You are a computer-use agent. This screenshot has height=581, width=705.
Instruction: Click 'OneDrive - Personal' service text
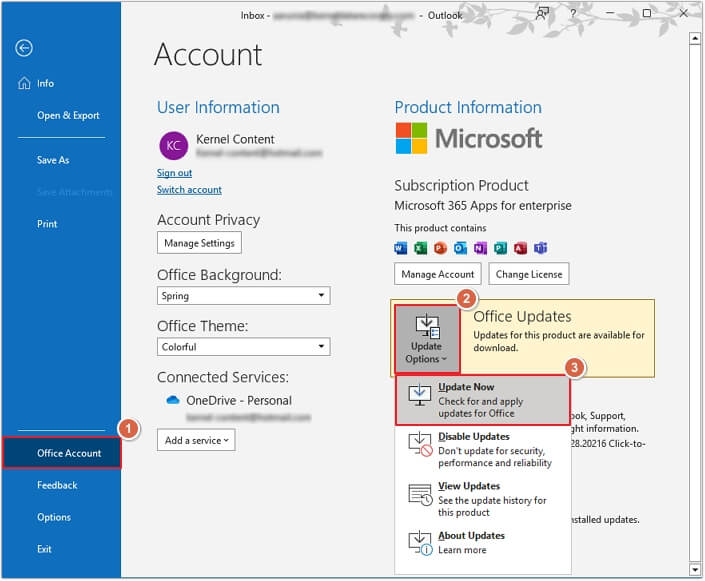[x=239, y=400]
